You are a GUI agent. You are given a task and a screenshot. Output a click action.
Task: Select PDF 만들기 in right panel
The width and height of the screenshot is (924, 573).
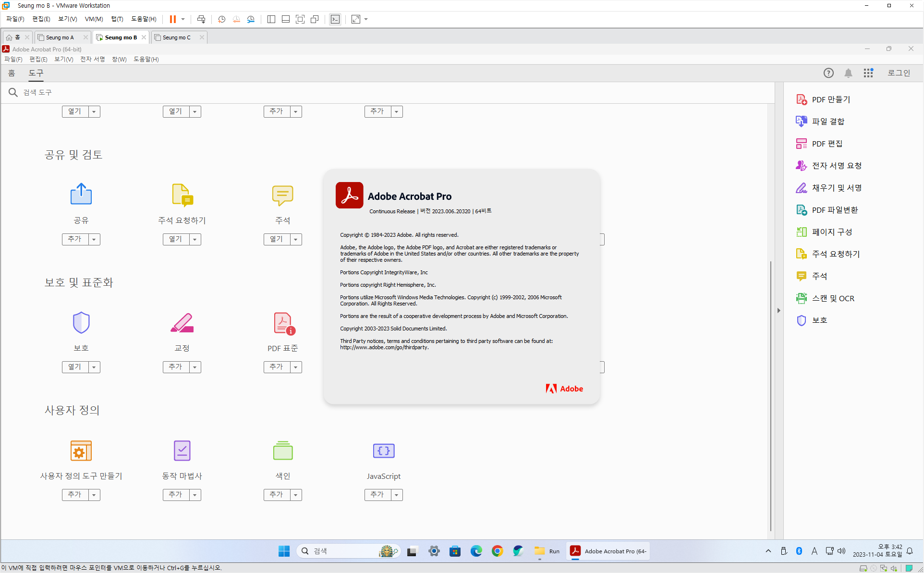point(830,99)
